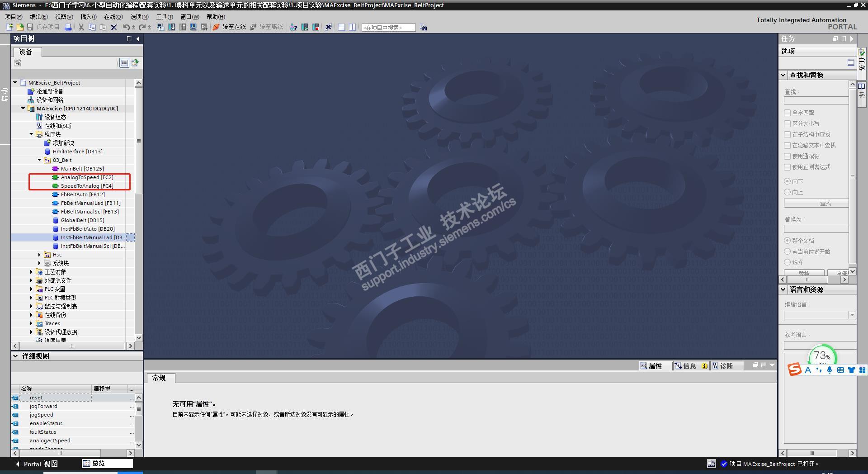Click the find (查找) text field
868x474 pixels.
(x=816, y=101)
